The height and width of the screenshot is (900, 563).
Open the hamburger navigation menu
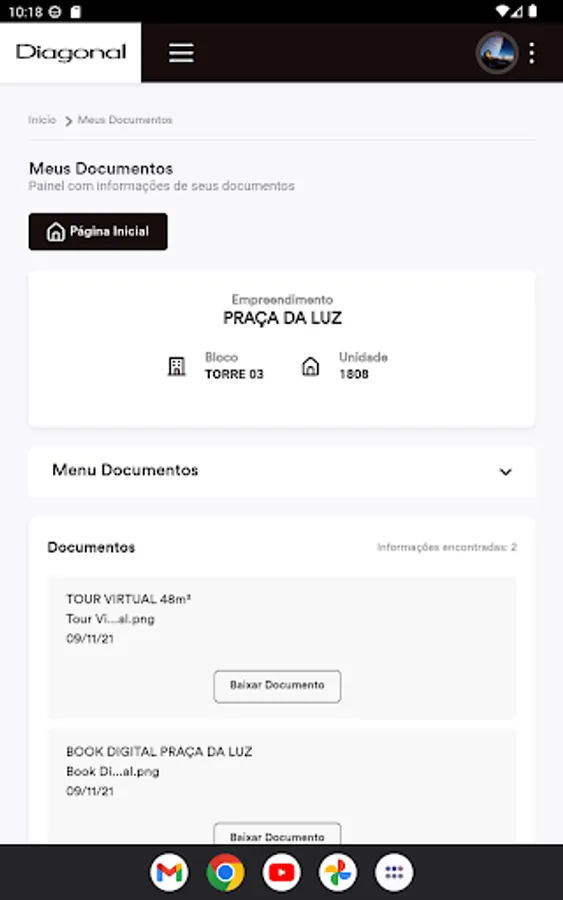click(x=181, y=53)
